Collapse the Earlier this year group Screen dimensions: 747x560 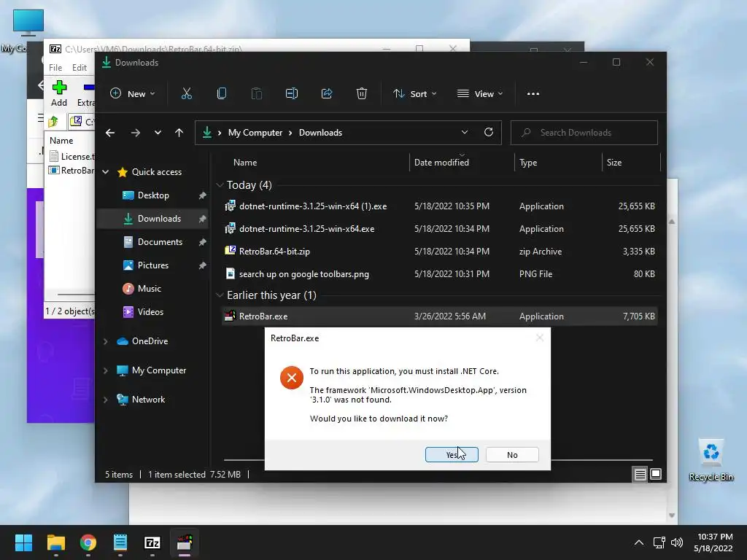pyautogui.click(x=220, y=295)
